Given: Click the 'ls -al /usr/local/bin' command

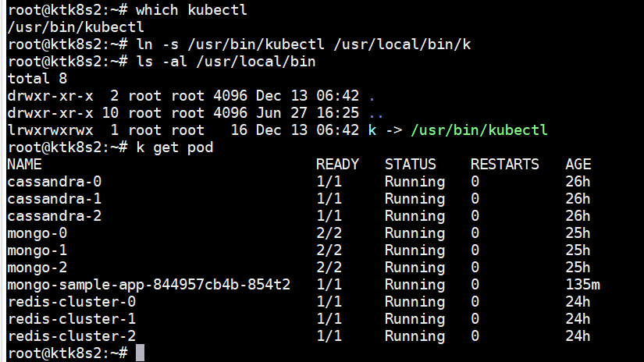Looking at the screenshot, I should click(x=226, y=62).
